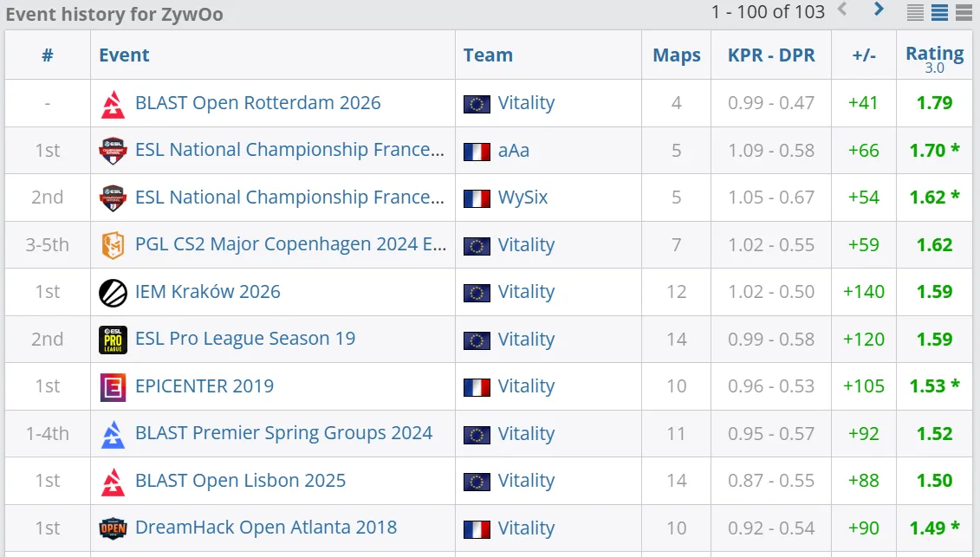The width and height of the screenshot is (980, 557).
Task: Go to next page of event history
Action: coord(879,10)
